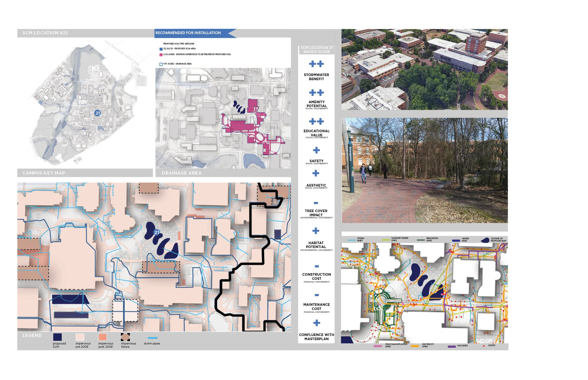
Task: Click the brick pathway site photo
Action: coord(425,171)
